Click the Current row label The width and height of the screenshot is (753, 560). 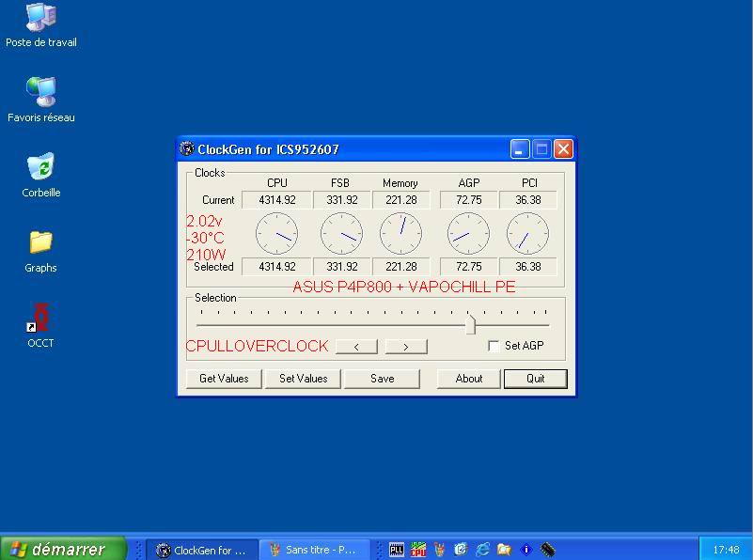pyautogui.click(x=218, y=200)
